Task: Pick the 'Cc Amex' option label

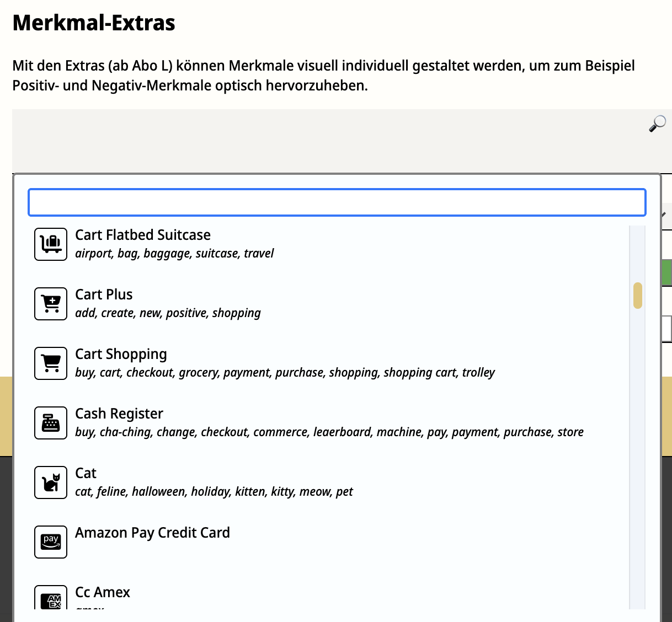Action: [103, 592]
